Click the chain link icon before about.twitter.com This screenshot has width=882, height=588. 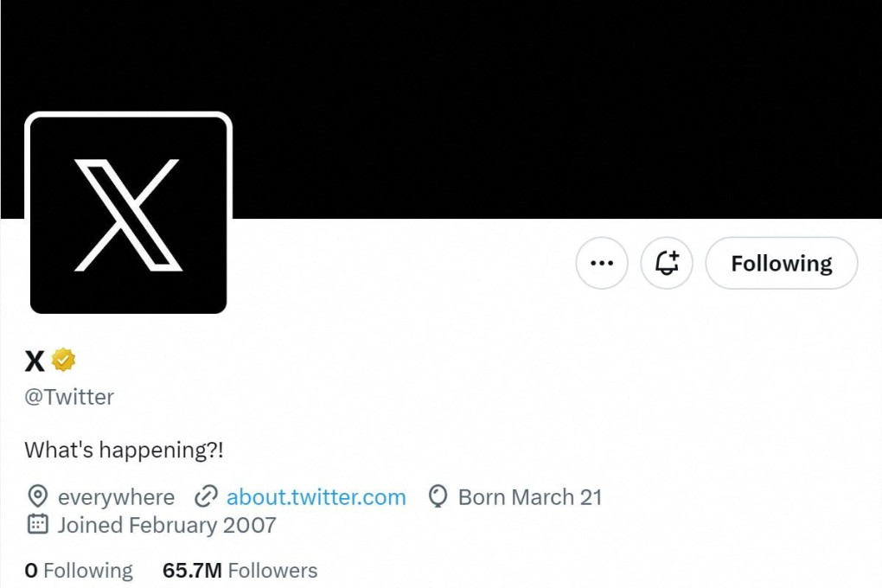(205, 496)
